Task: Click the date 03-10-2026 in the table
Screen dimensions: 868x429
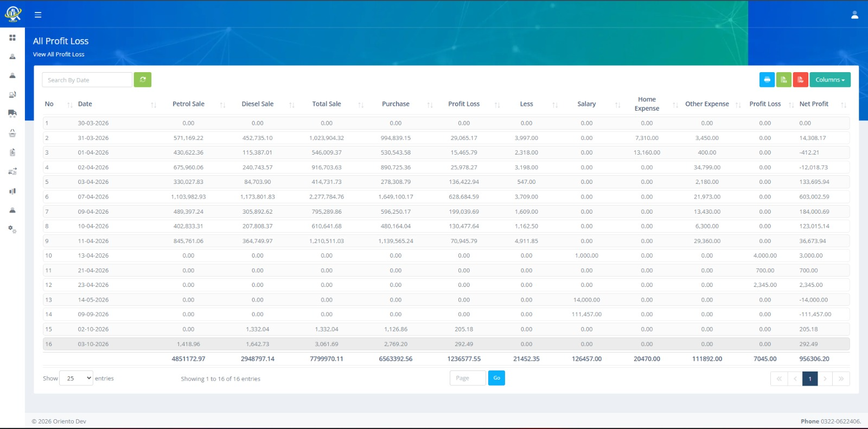Action: tap(93, 344)
